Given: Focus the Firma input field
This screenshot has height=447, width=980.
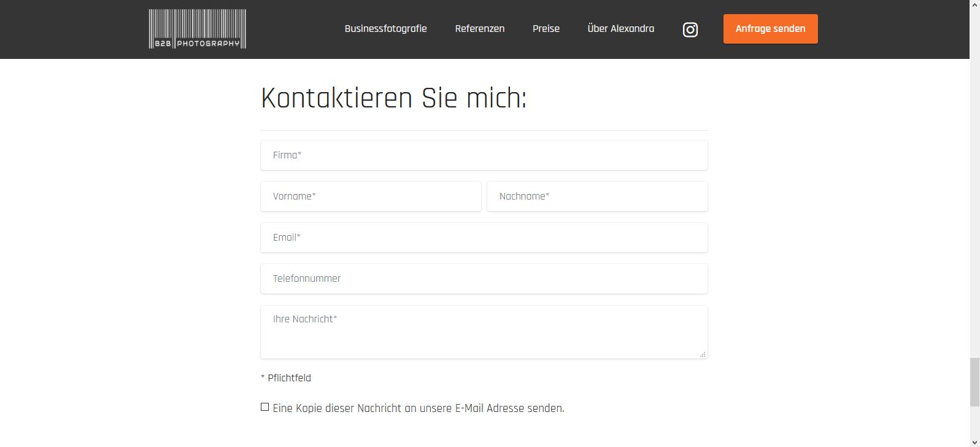Looking at the screenshot, I should (484, 155).
